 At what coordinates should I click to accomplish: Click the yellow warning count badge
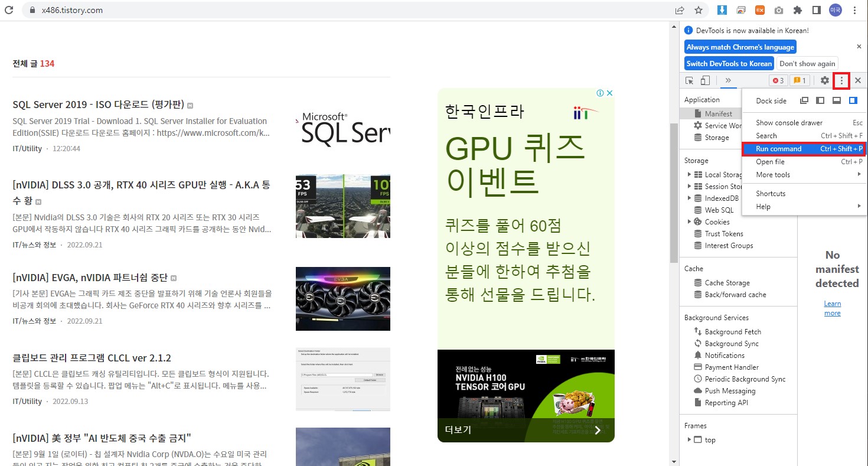click(800, 80)
